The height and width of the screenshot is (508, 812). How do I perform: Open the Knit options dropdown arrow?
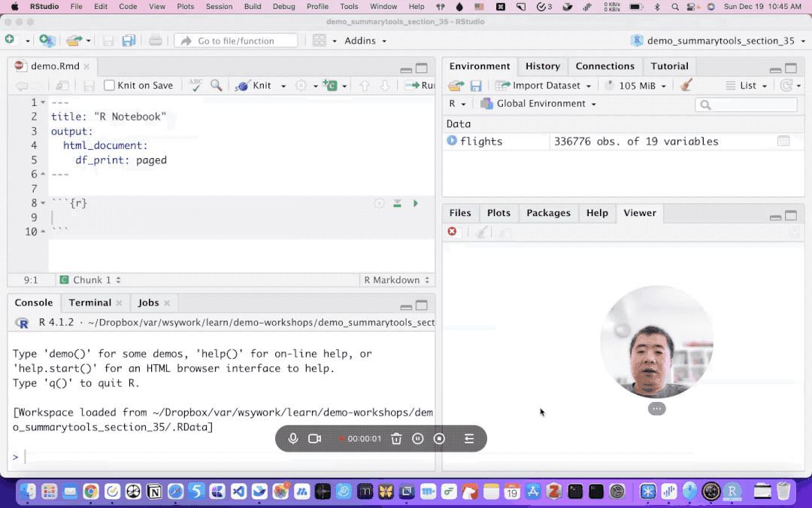[283, 86]
